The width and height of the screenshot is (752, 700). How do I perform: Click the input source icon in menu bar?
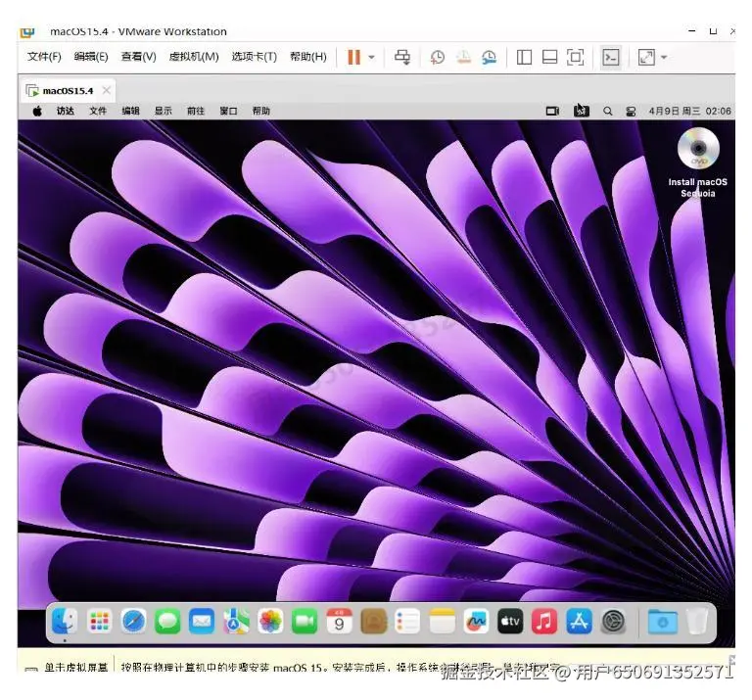[x=582, y=112]
